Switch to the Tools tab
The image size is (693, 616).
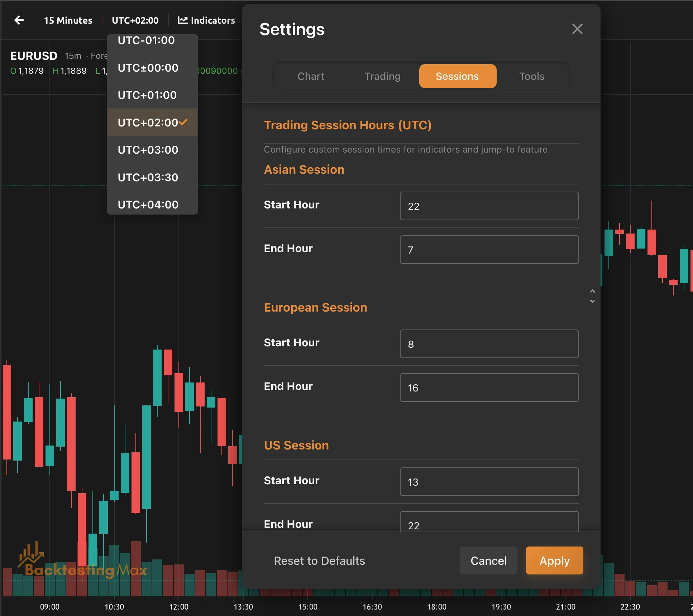532,76
